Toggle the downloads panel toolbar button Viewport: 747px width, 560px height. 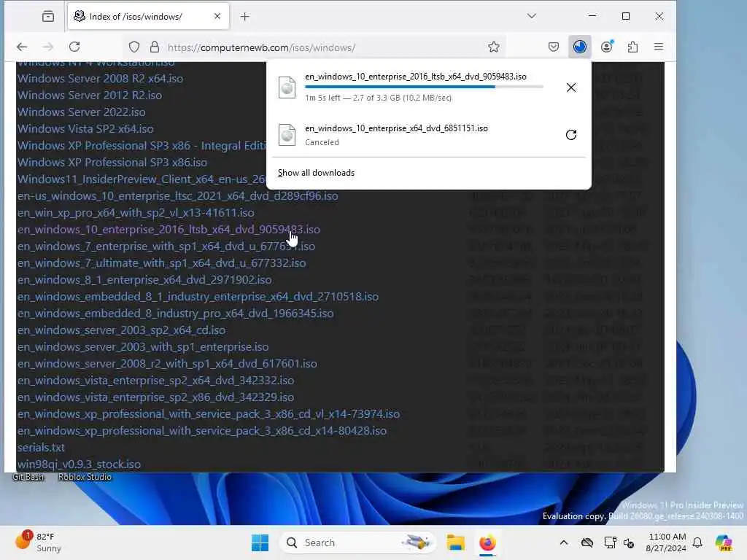(x=580, y=47)
